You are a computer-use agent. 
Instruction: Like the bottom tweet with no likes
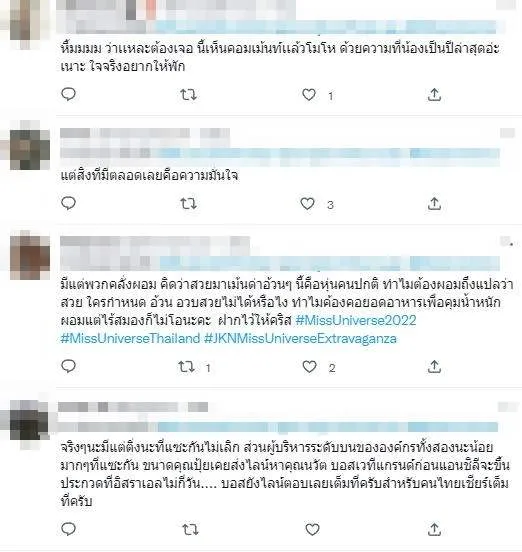[x=312, y=529]
